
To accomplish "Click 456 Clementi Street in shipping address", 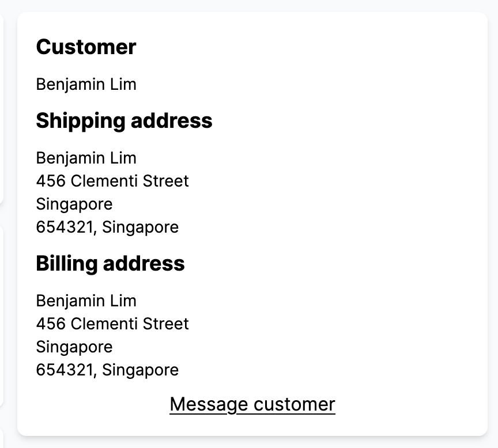I will pos(112,181).
